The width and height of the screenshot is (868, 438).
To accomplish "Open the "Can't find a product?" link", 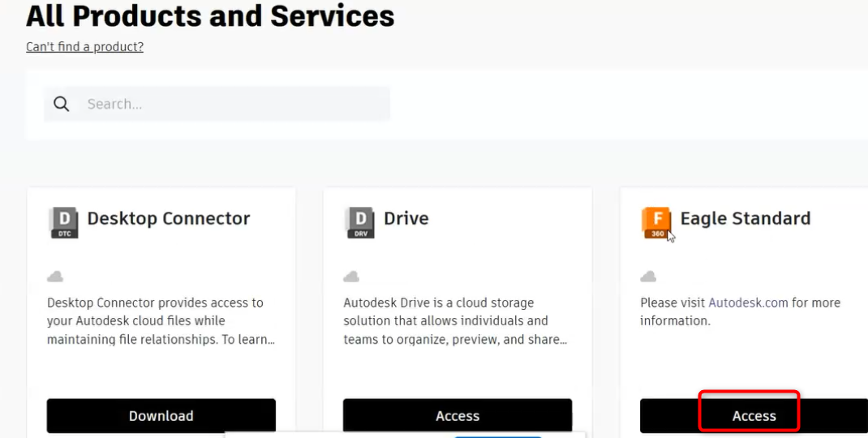I will click(x=84, y=47).
